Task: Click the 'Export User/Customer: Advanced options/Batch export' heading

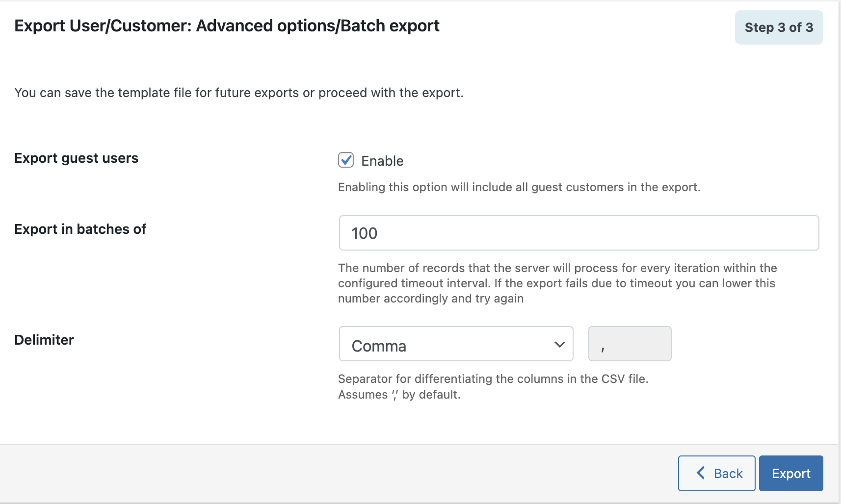Action: point(227,26)
